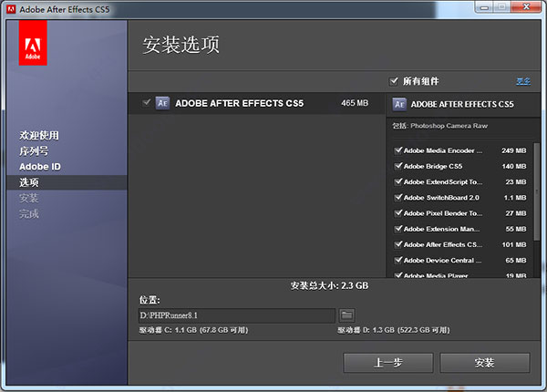Click the 140 MB size value

pyautogui.click(x=514, y=166)
